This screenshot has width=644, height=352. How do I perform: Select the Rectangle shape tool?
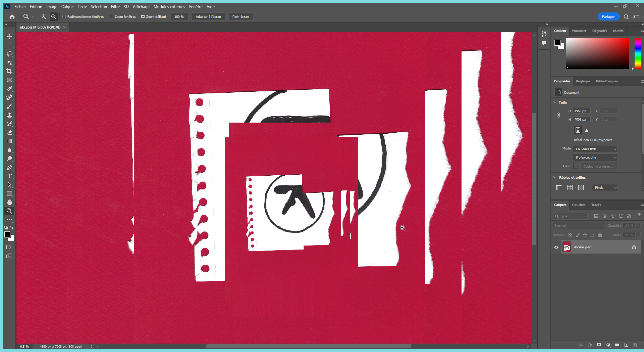[9, 193]
